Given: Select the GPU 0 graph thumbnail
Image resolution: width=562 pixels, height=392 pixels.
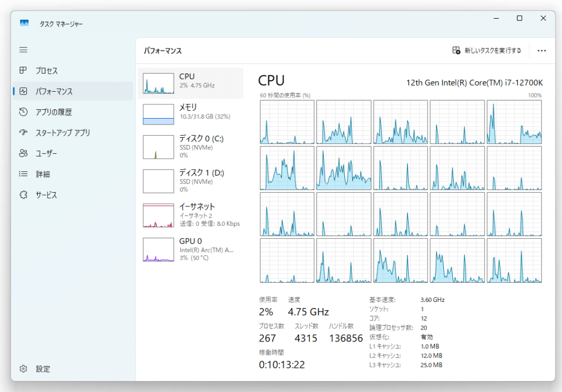Looking at the screenshot, I should pyautogui.click(x=158, y=250).
